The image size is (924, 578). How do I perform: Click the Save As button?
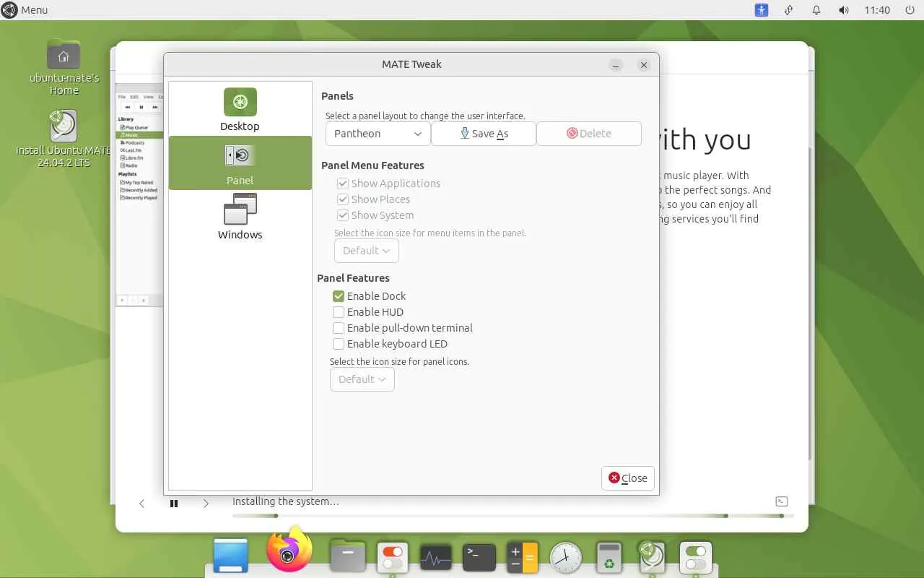pyautogui.click(x=484, y=134)
